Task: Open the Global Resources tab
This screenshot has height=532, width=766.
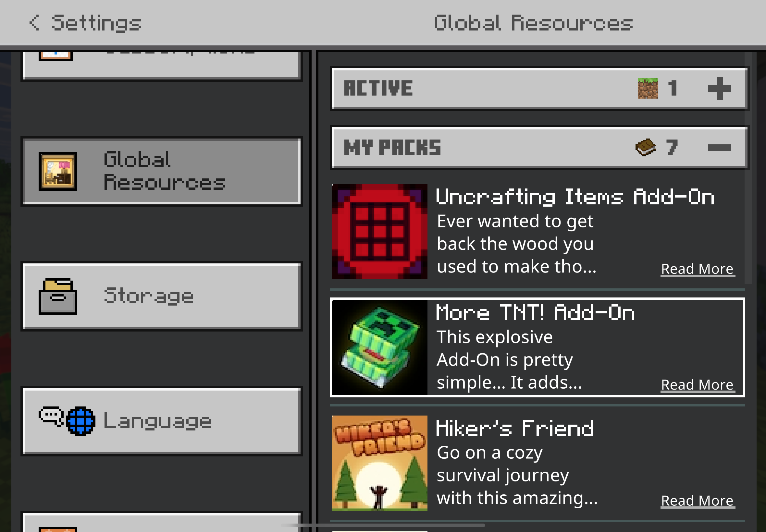Action: [x=162, y=171]
